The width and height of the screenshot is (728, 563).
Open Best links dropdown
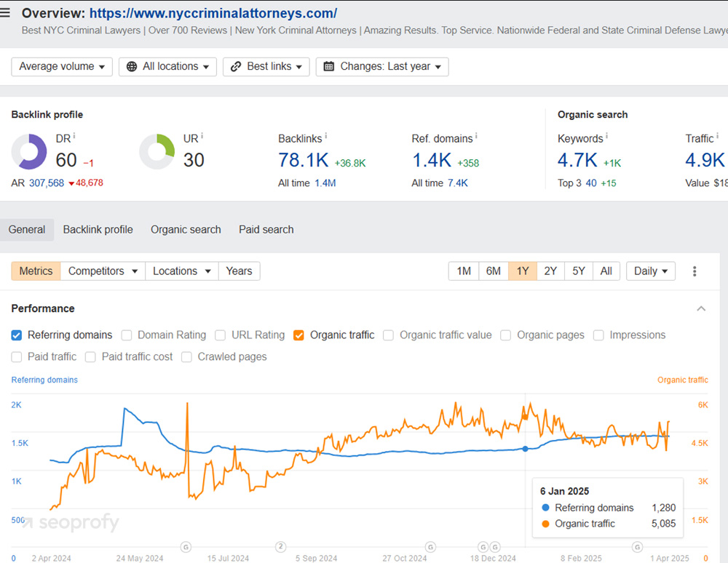click(x=266, y=67)
